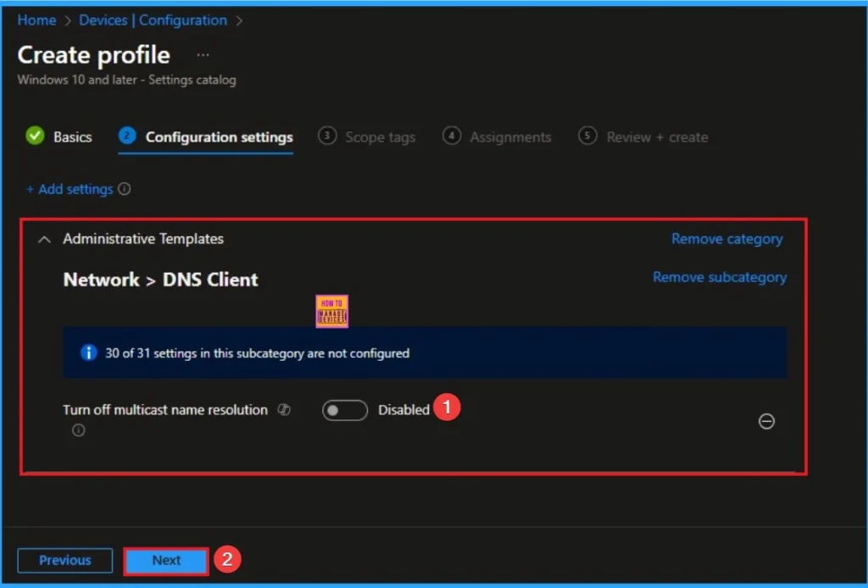Click the copy icon beside the multicast setting name
This screenshot has height=588, width=868.
[284, 409]
